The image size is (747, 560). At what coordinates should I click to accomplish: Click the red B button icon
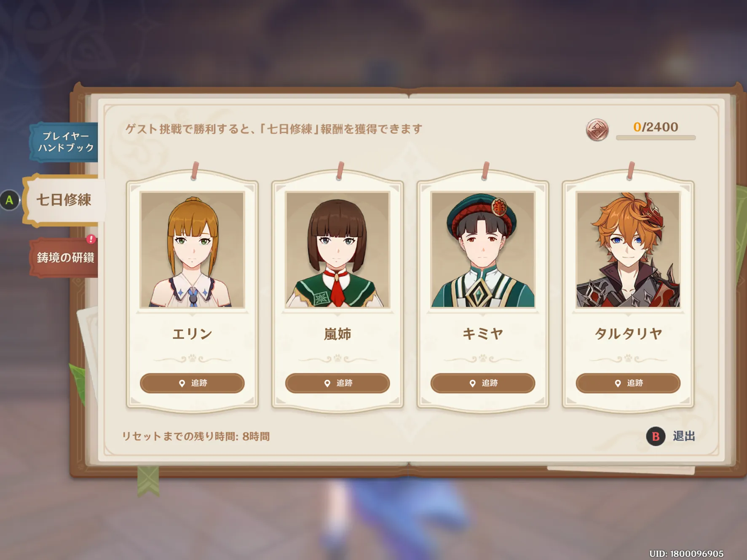[x=655, y=436]
